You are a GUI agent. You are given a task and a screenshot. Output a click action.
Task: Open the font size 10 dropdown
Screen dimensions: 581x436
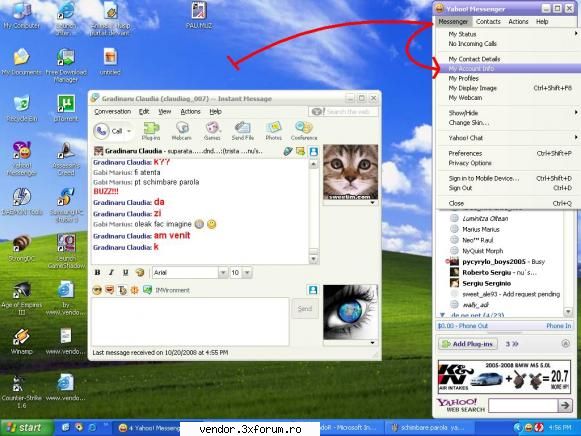248,273
